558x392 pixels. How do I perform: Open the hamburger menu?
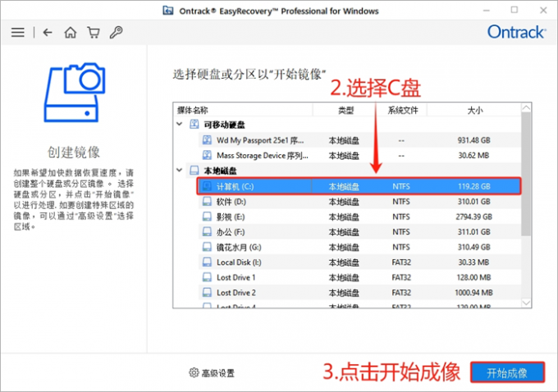18,32
